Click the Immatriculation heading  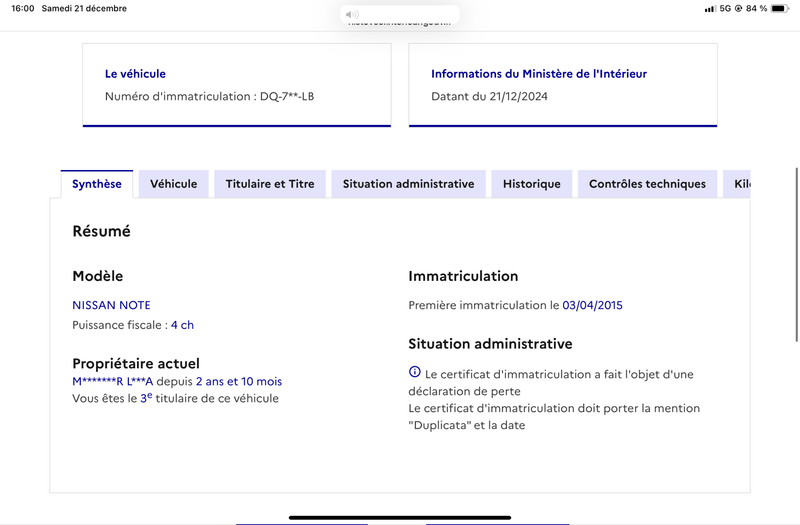(x=463, y=276)
